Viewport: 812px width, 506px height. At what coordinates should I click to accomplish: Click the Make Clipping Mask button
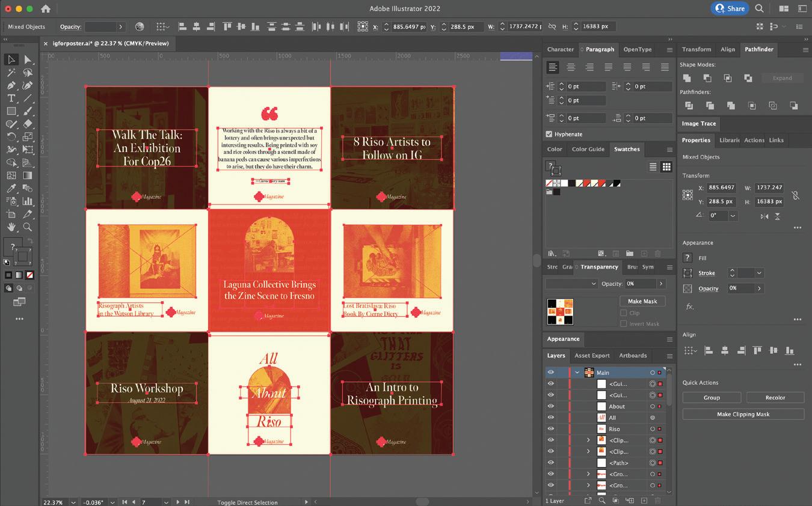pos(743,414)
